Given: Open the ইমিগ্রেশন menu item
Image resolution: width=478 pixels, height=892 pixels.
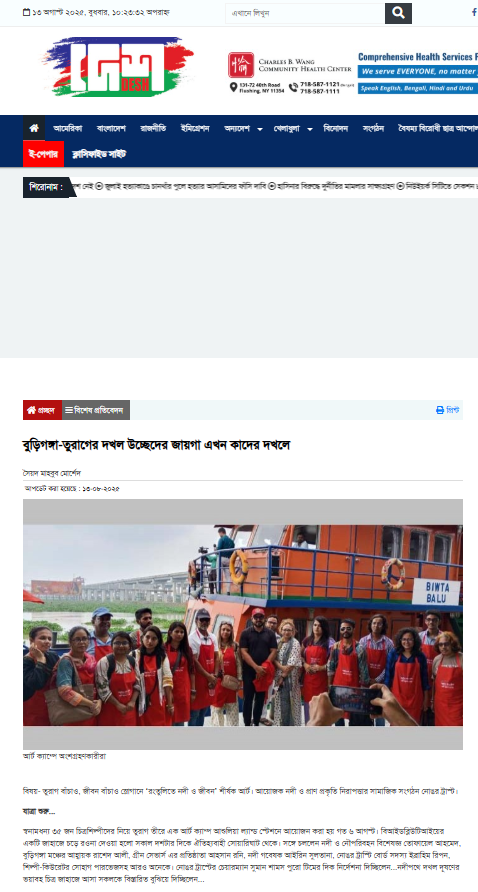Looking at the screenshot, I should tap(195, 129).
